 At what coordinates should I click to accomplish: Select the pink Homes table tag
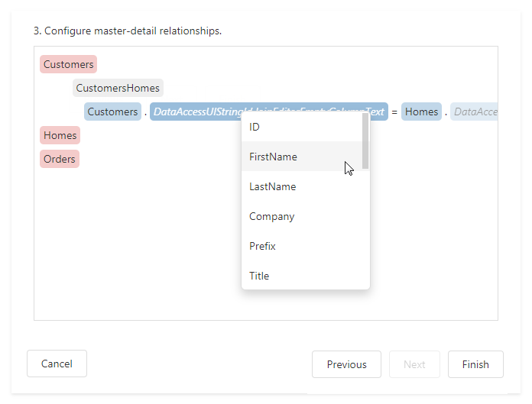point(60,136)
